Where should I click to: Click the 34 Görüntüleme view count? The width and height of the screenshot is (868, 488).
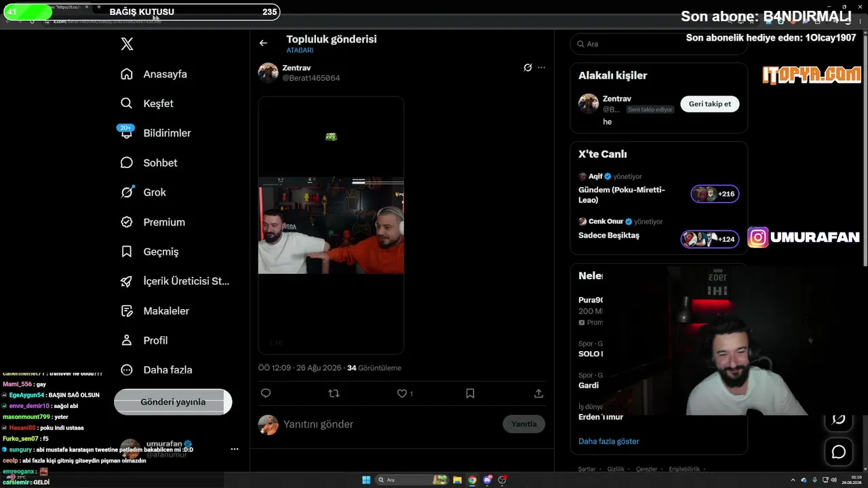(x=374, y=368)
